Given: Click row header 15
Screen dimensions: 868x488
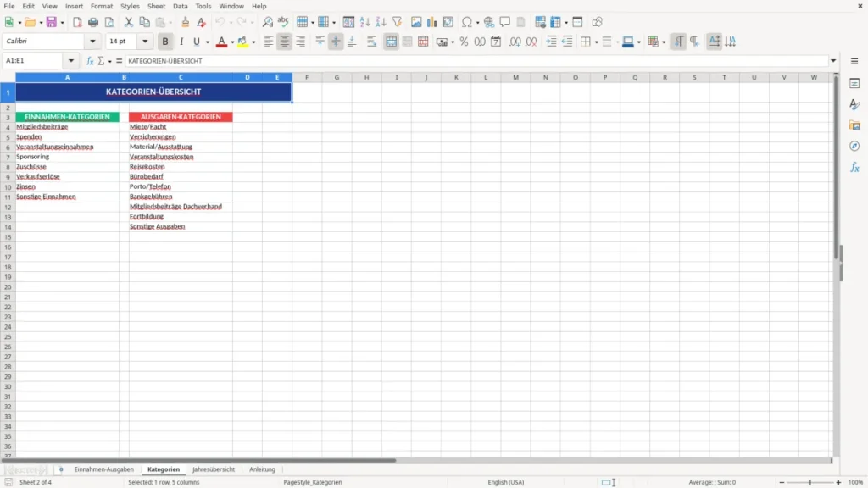Looking at the screenshot, I should click(x=8, y=237).
